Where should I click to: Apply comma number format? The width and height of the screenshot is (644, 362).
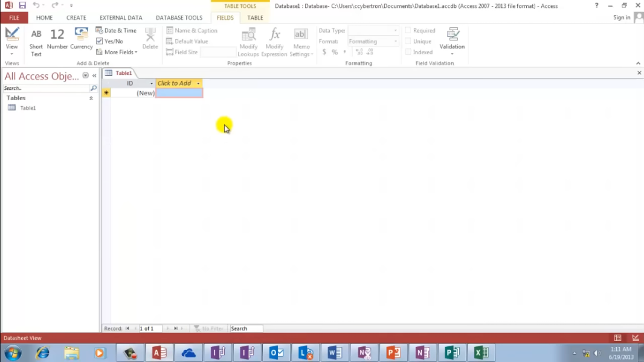(x=345, y=52)
